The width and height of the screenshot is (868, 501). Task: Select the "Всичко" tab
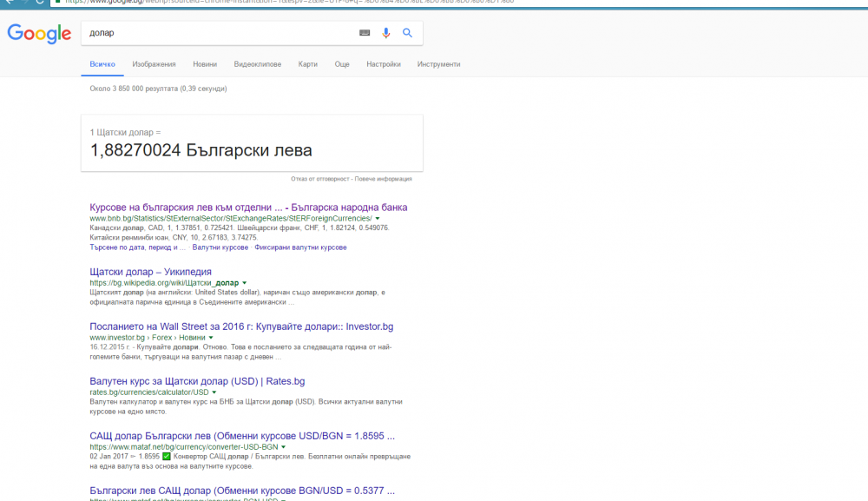coord(102,64)
